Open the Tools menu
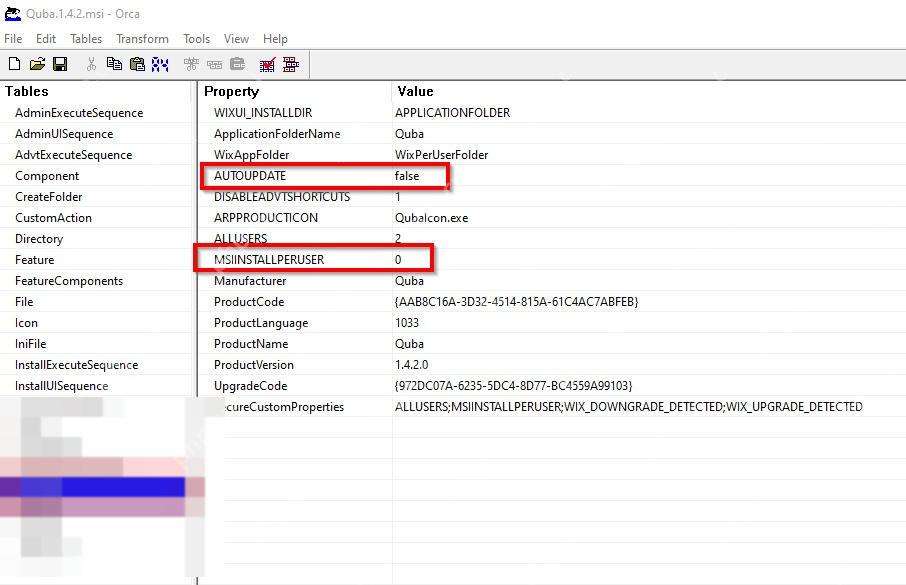Image resolution: width=906 pixels, height=585 pixels. click(x=196, y=39)
